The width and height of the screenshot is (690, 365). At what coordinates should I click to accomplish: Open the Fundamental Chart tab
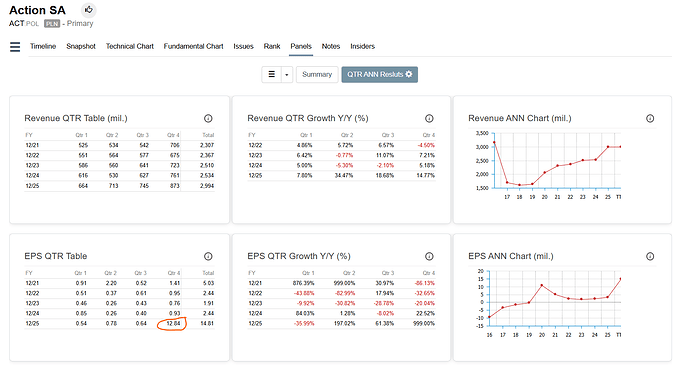[x=194, y=46]
